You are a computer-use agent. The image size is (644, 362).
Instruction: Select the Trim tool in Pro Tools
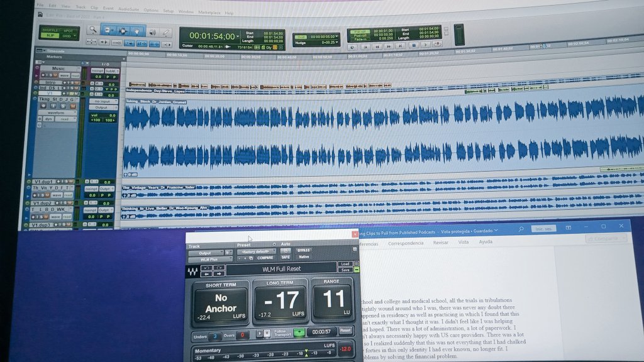point(108,30)
